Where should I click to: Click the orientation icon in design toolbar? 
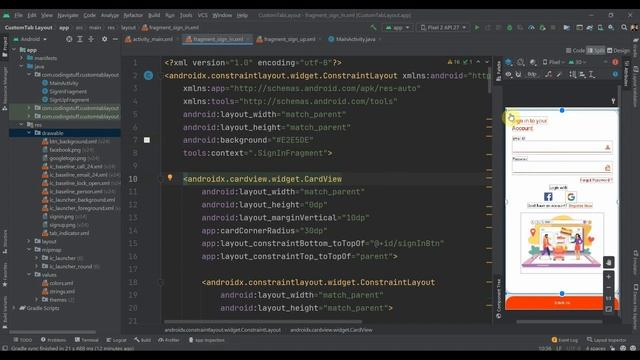click(x=521, y=62)
